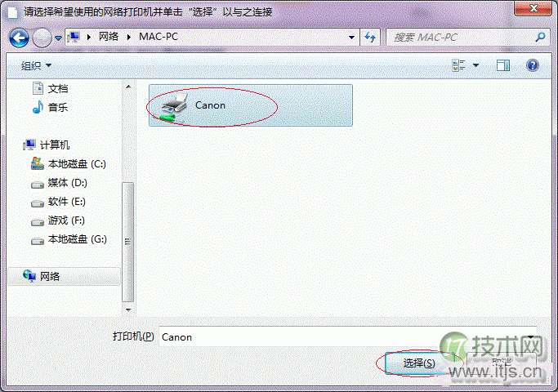Expand the view options dropdown arrow
The image size is (558, 392).
475,65
